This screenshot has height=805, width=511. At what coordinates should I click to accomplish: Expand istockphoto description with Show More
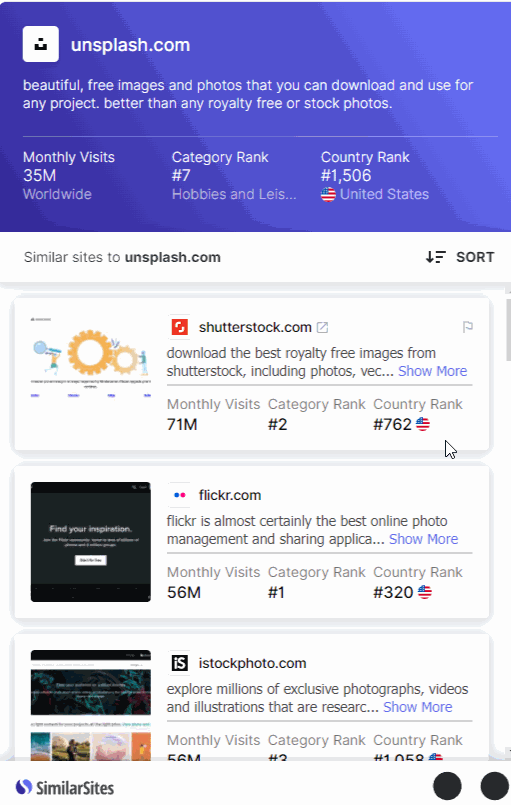click(x=418, y=706)
